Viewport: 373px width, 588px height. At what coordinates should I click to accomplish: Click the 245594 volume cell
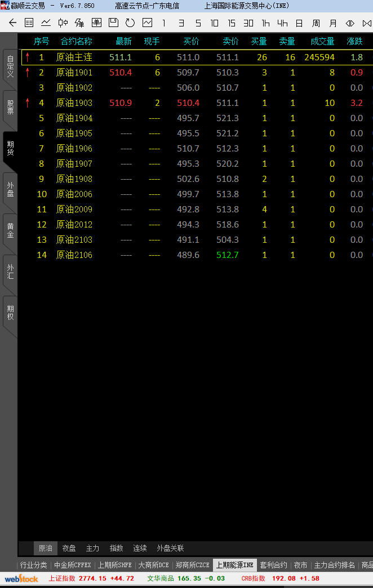coord(319,57)
